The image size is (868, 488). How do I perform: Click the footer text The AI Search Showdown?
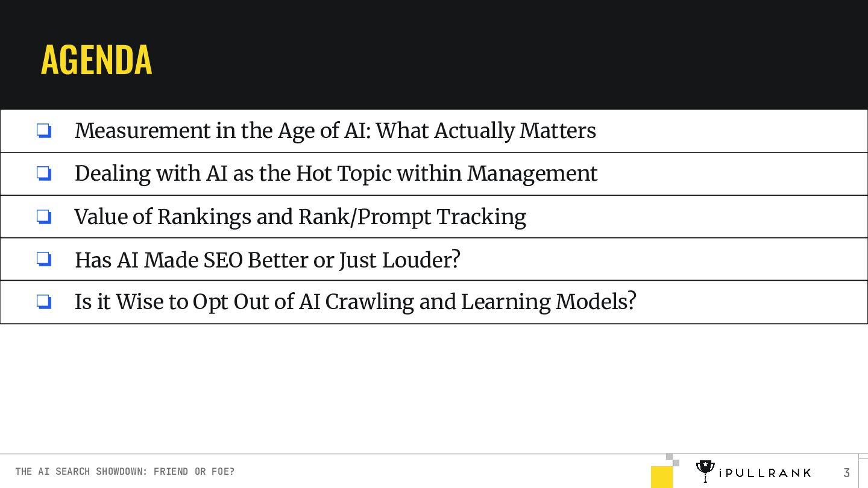pyautogui.click(x=125, y=471)
